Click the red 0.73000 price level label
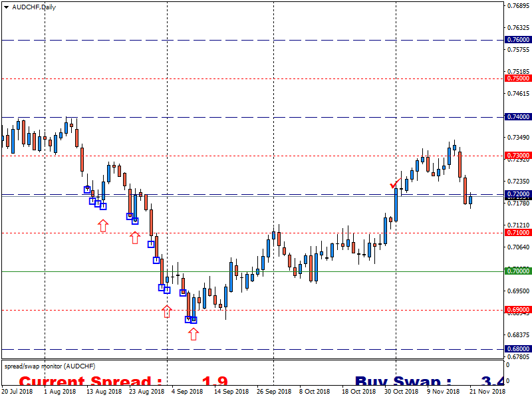The image size is (532, 399). [x=518, y=156]
